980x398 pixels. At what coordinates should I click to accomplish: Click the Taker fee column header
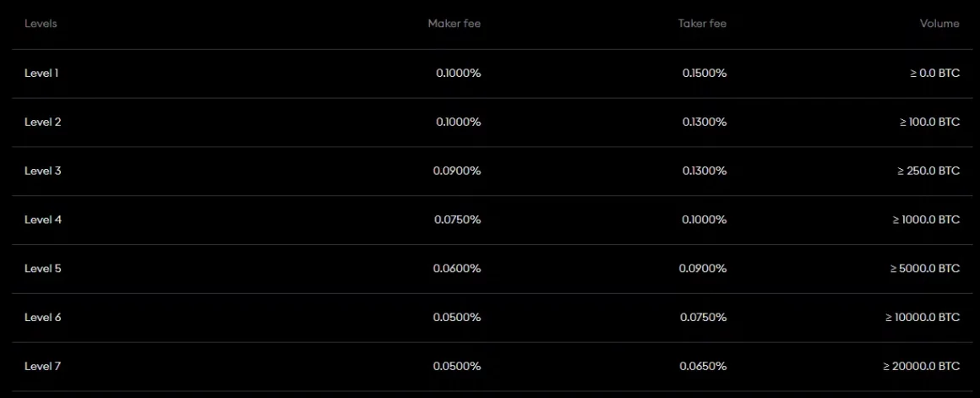click(702, 24)
